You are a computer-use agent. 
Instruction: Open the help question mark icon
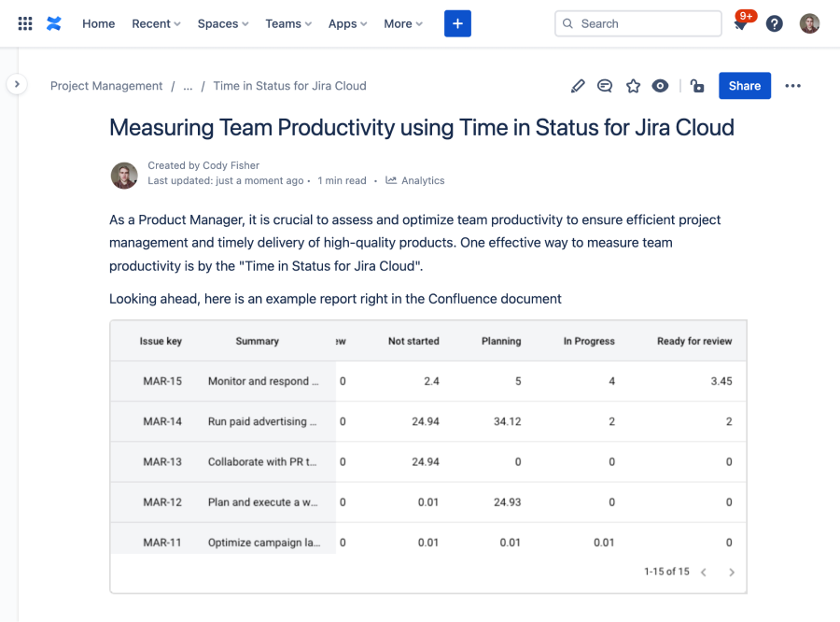click(774, 23)
